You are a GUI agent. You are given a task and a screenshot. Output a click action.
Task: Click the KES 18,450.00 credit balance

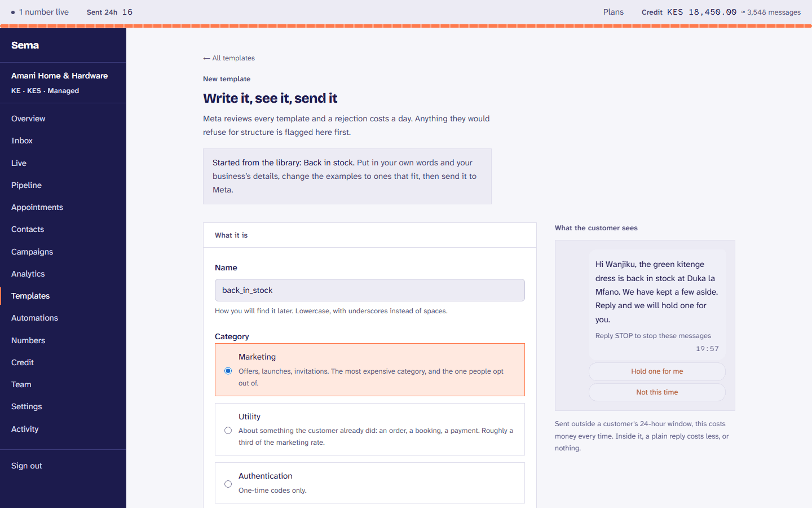point(702,12)
